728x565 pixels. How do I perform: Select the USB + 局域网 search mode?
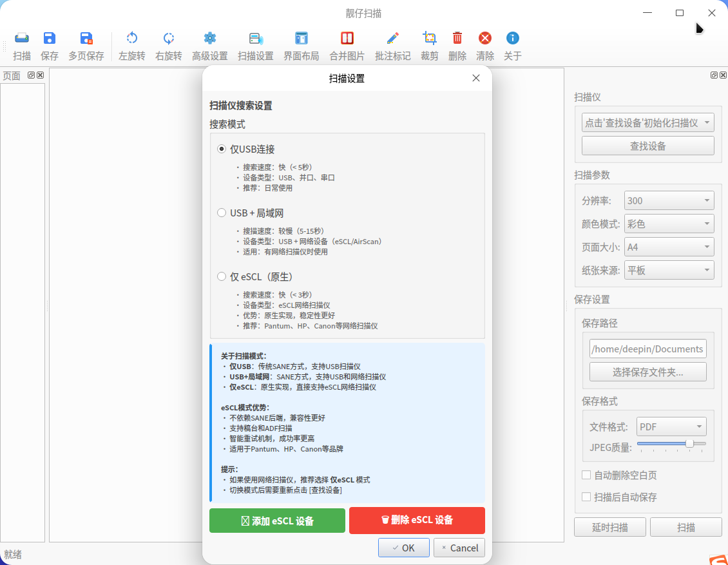222,213
